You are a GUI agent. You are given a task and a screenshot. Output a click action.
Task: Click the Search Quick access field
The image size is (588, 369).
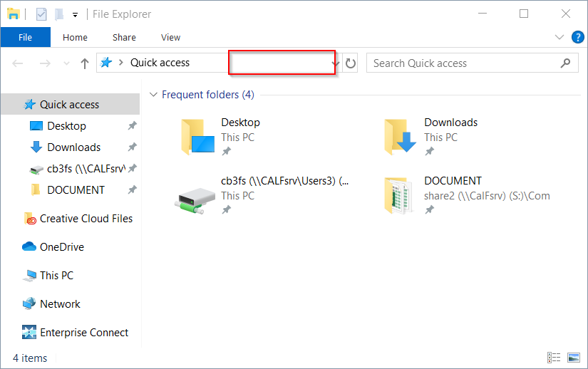(463, 63)
